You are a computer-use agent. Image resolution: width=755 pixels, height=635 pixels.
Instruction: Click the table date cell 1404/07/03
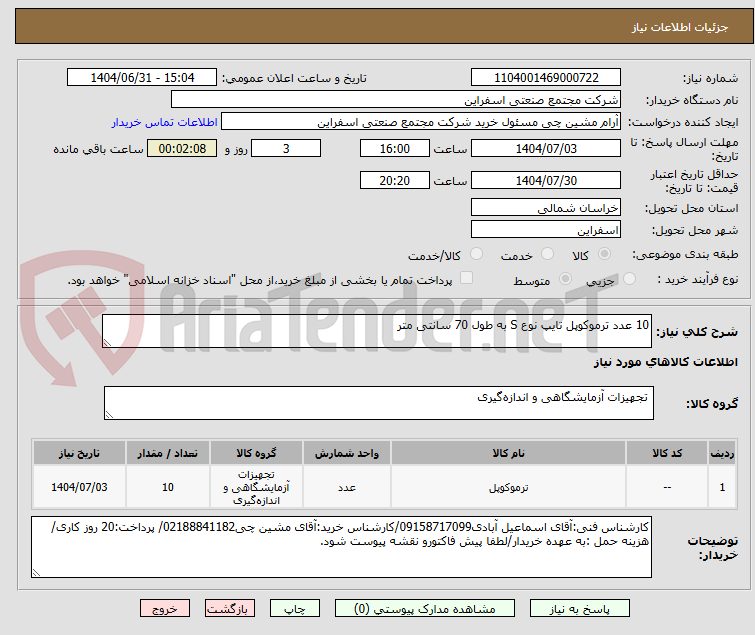coord(79,487)
